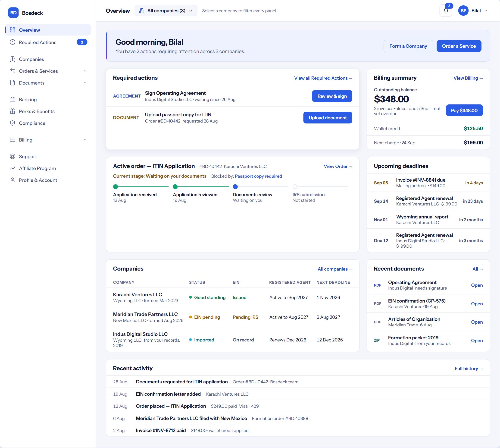Open the EIN confirmation (CP-575) document
The height and width of the screenshot is (448, 500).
[477, 304]
